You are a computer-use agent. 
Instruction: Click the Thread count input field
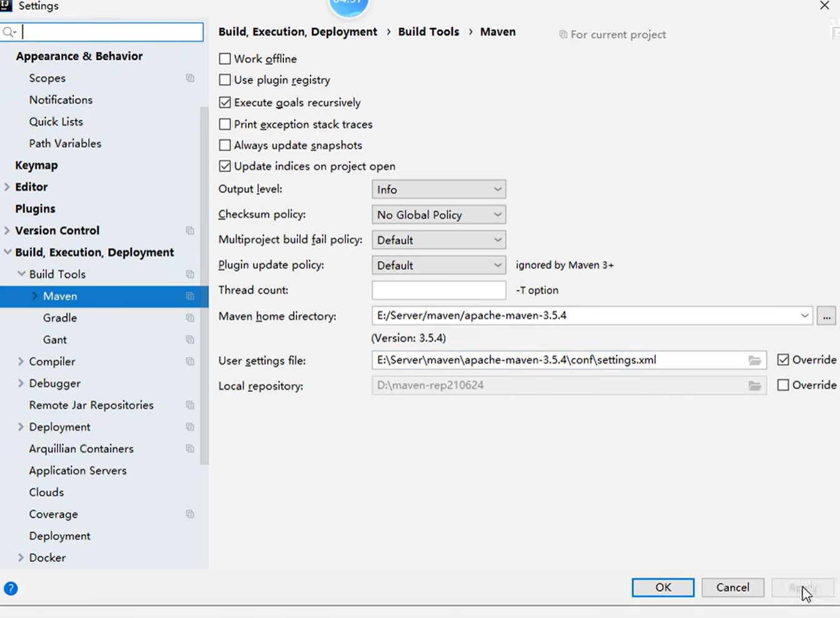[438, 290]
